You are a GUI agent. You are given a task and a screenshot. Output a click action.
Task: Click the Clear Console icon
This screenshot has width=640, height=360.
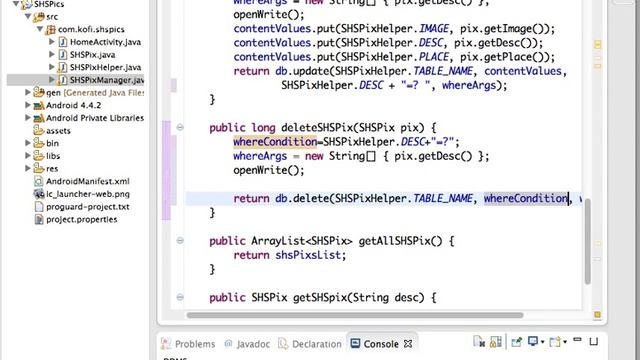[479, 342]
